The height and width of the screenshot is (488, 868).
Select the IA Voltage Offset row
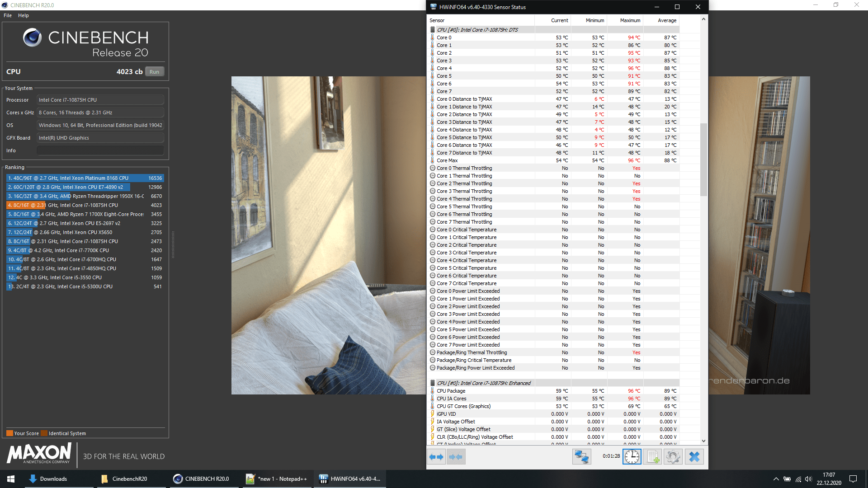tap(554, 422)
